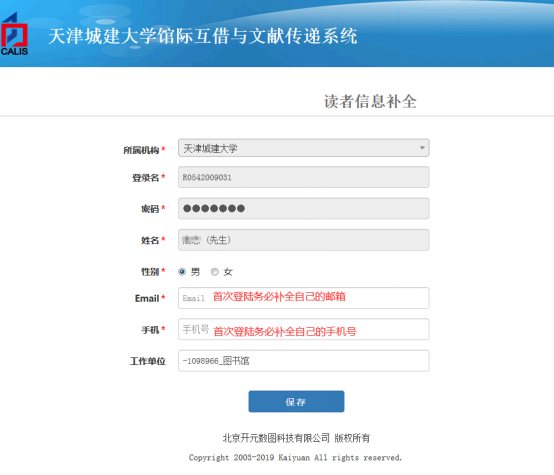Click the 性别 gender label
554x475 pixels.
click(x=150, y=272)
